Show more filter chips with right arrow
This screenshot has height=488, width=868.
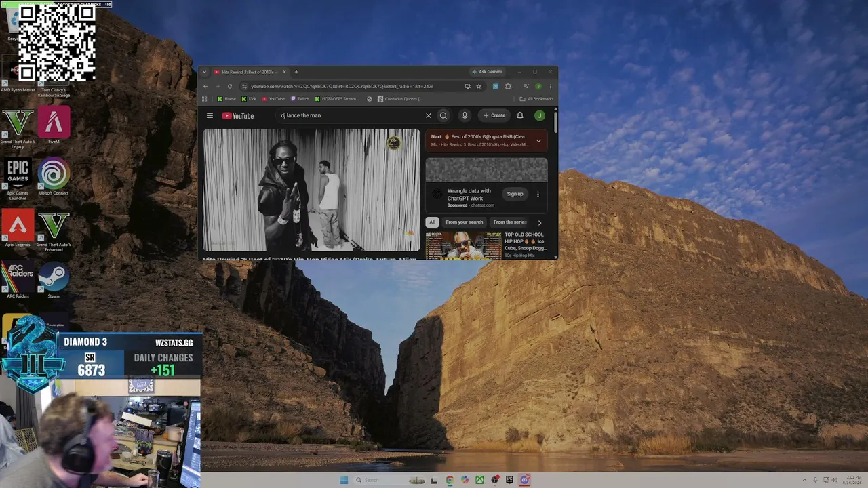click(x=540, y=222)
